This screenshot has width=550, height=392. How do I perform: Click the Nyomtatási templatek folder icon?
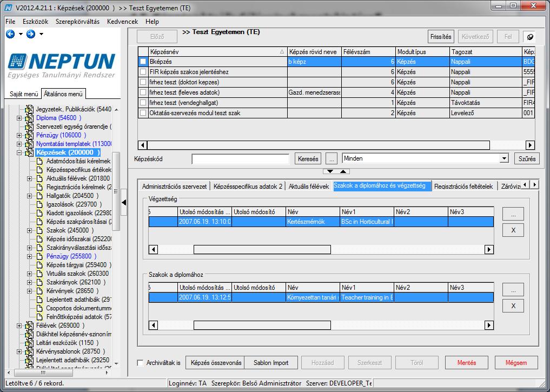click(30, 144)
